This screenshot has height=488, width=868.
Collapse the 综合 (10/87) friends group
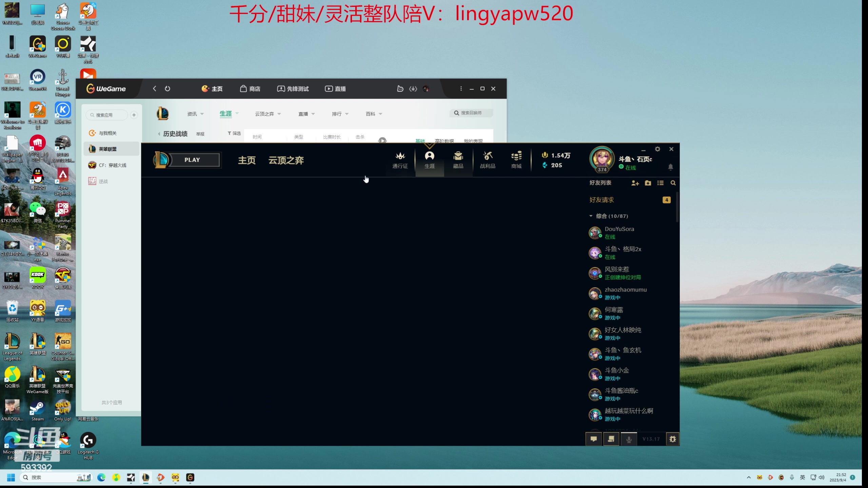591,216
